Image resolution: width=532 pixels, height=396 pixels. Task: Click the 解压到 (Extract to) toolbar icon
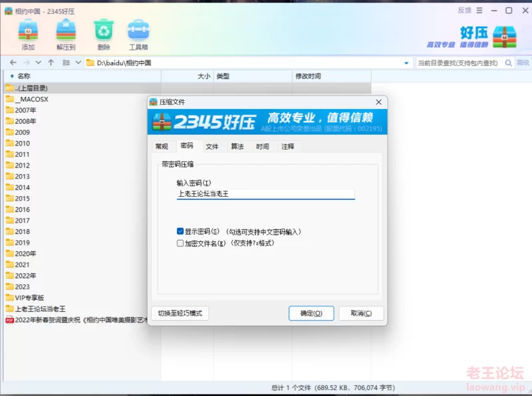click(x=66, y=30)
